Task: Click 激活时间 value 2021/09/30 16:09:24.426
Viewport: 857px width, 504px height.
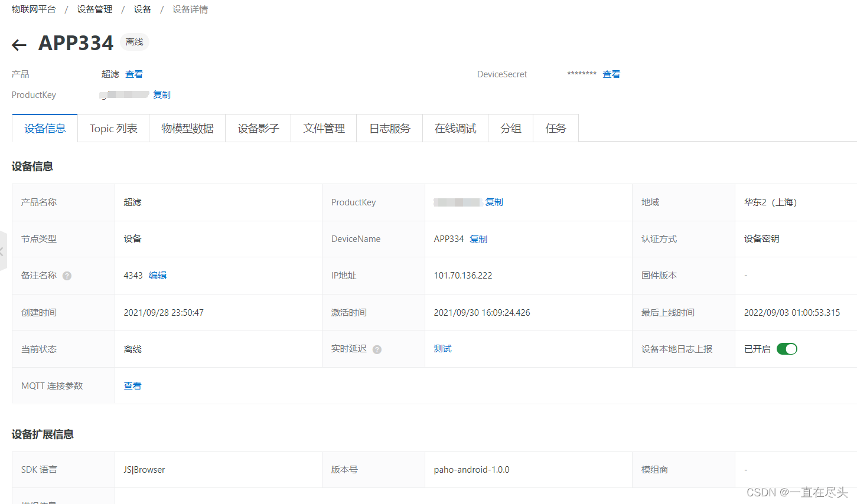Action: point(482,313)
